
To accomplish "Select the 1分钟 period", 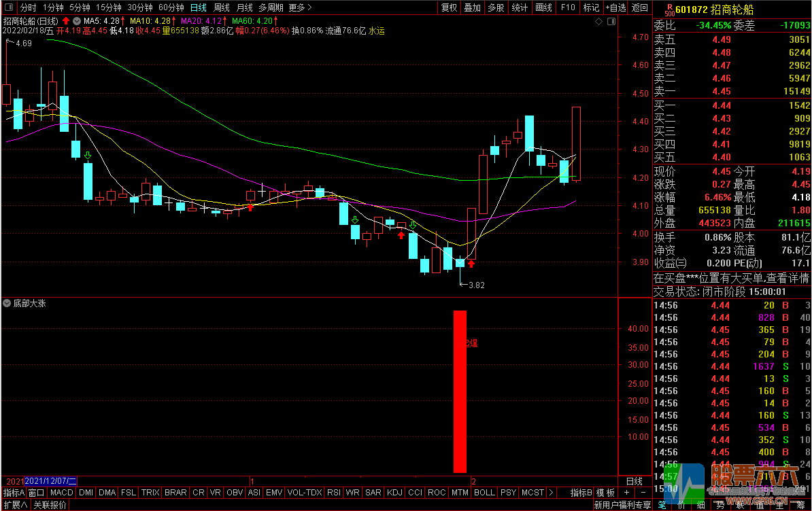I will tap(53, 7).
